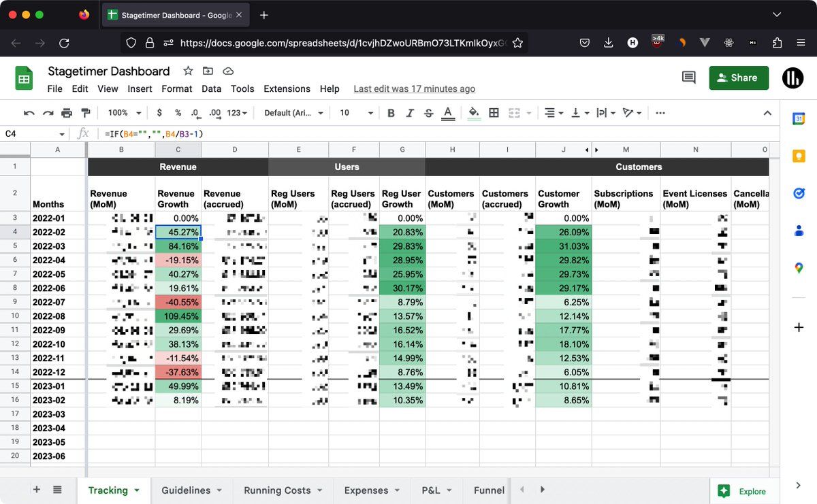
Task: Select the paint format tool
Action: click(86, 113)
